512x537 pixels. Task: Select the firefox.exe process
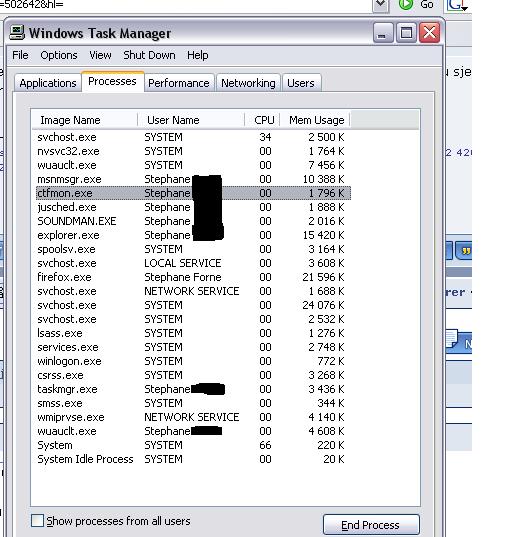click(x=193, y=277)
